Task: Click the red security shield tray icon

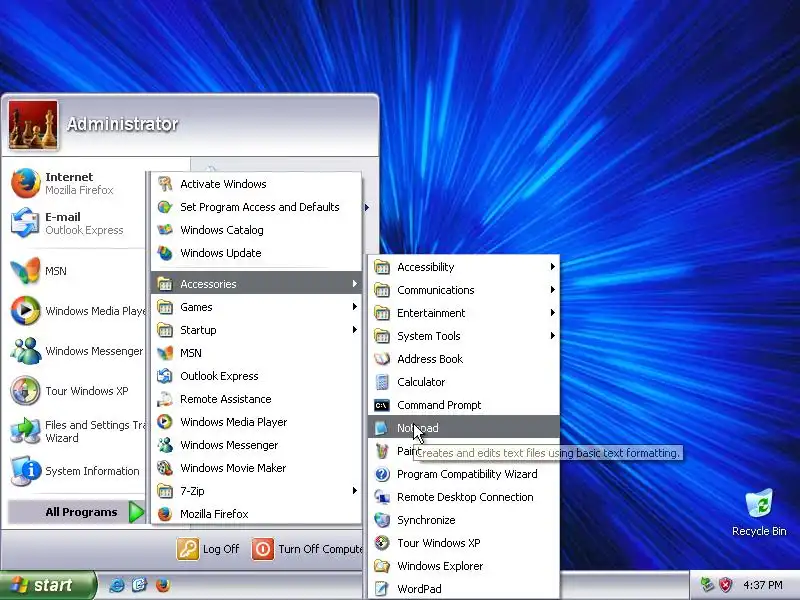Action: (x=725, y=585)
